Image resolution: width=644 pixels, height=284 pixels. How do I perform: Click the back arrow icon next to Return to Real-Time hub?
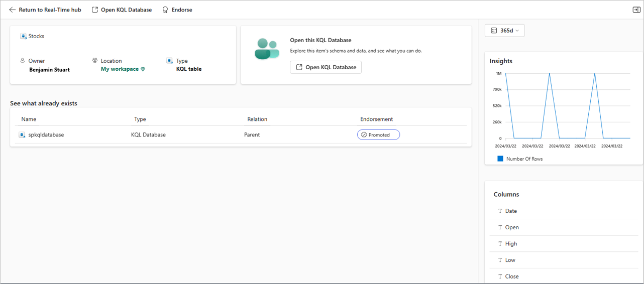tap(13, 10)
